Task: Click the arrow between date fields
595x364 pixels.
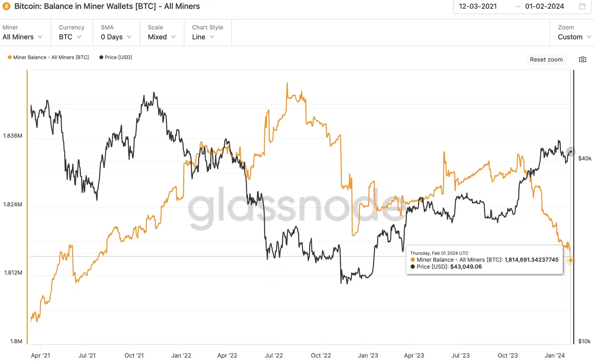Action: 518,7
